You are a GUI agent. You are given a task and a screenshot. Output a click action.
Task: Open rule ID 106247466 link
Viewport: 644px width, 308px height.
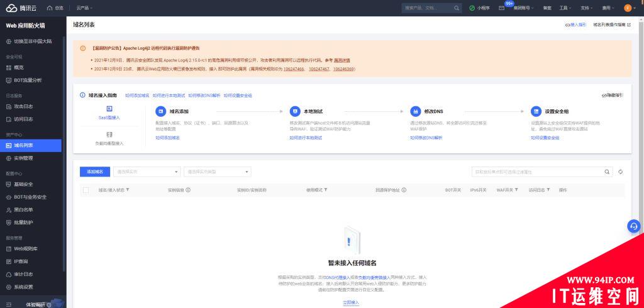tap(294, 69)
